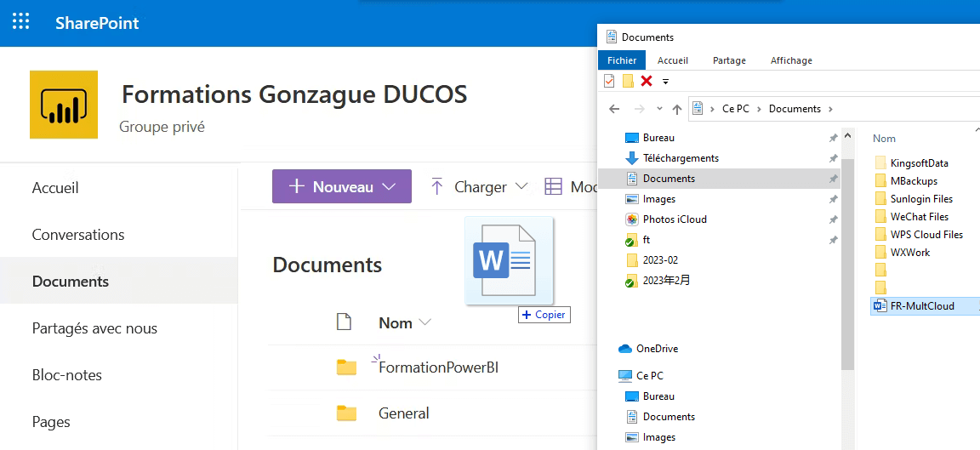Image resolution: width=980 pixels, height=450 pixels.
Task: Open the FormationPowerBI folder
Action: [438, 367]
